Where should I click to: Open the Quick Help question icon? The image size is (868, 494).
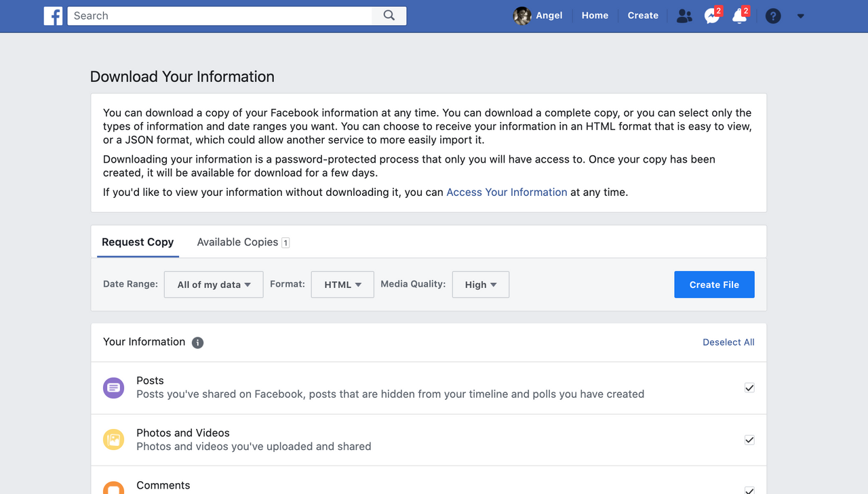tap(773, 16)
